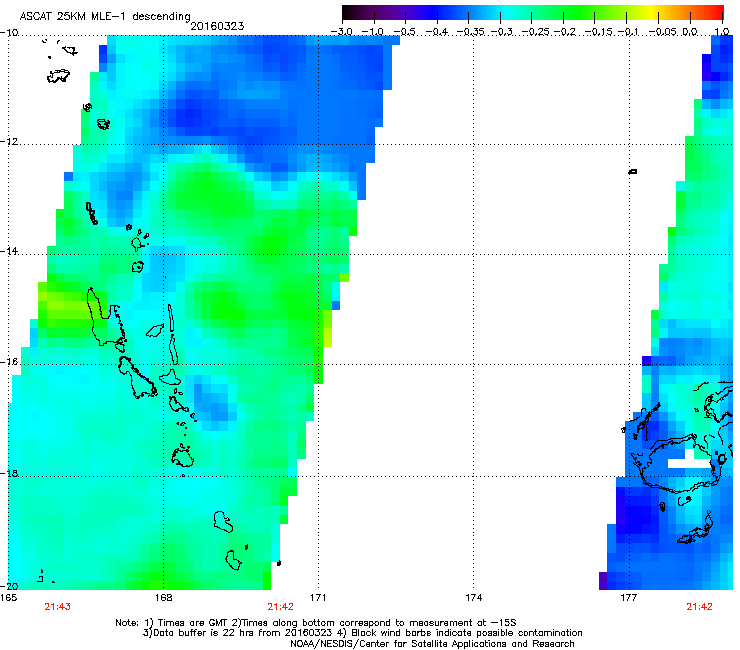The height and width of the screenshot is (650, 740).
Task: Click the -10 latitude axis label
Action: click(9, 33)
